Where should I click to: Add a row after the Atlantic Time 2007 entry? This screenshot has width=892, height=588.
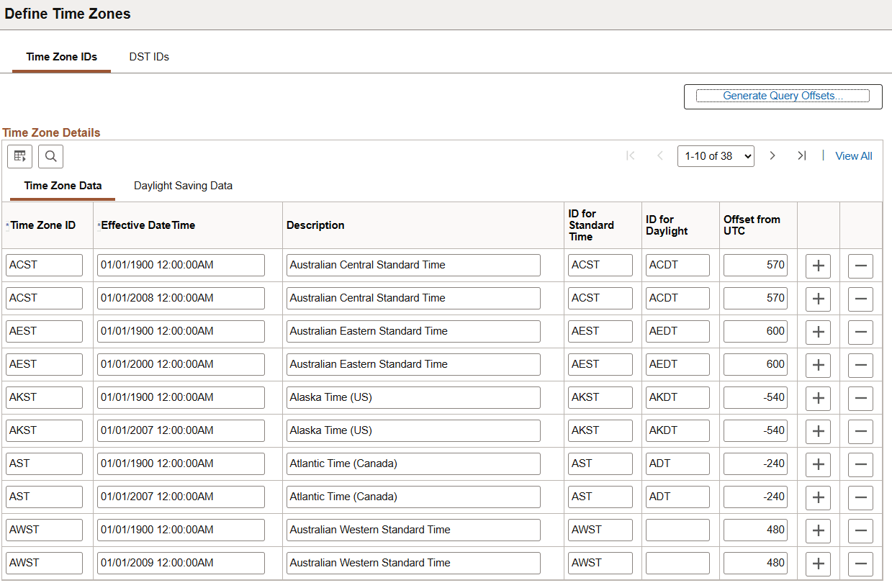818,497
